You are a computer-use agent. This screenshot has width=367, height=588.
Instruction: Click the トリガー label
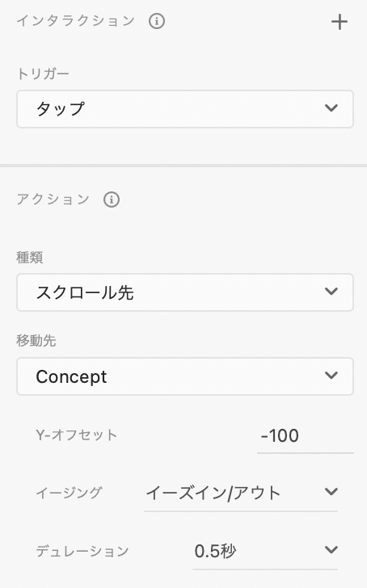(x=43, y=73)
